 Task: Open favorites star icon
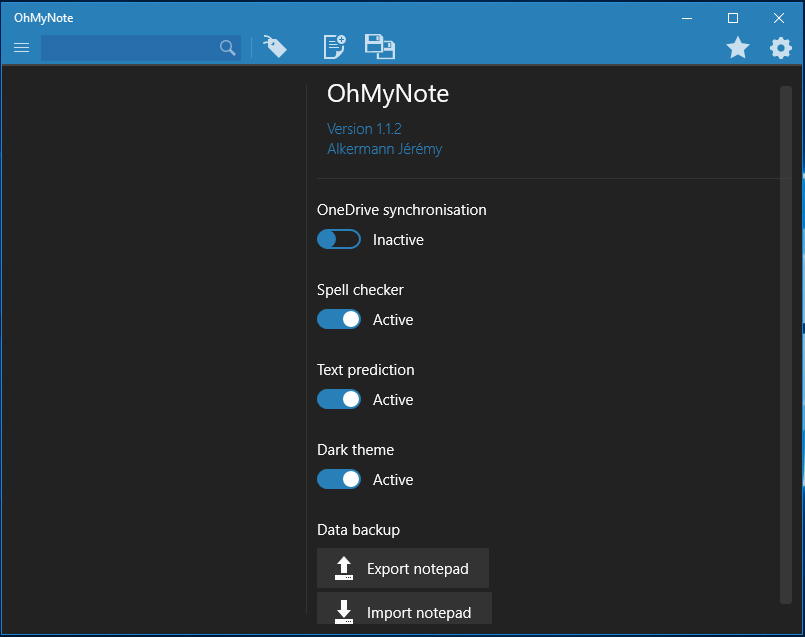click(738, 48)
